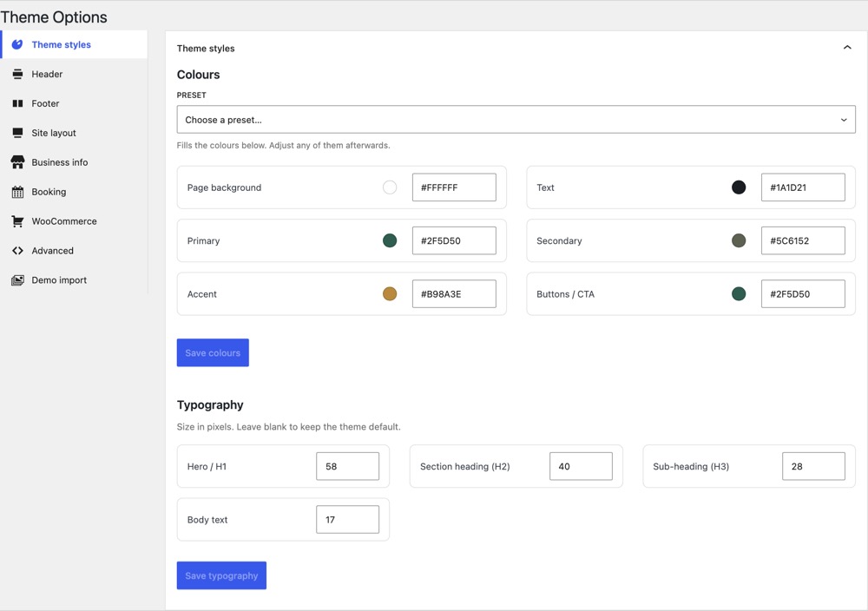Click the Page background label
The width and height of the screenshot is (868, 611).
(224, 187)
